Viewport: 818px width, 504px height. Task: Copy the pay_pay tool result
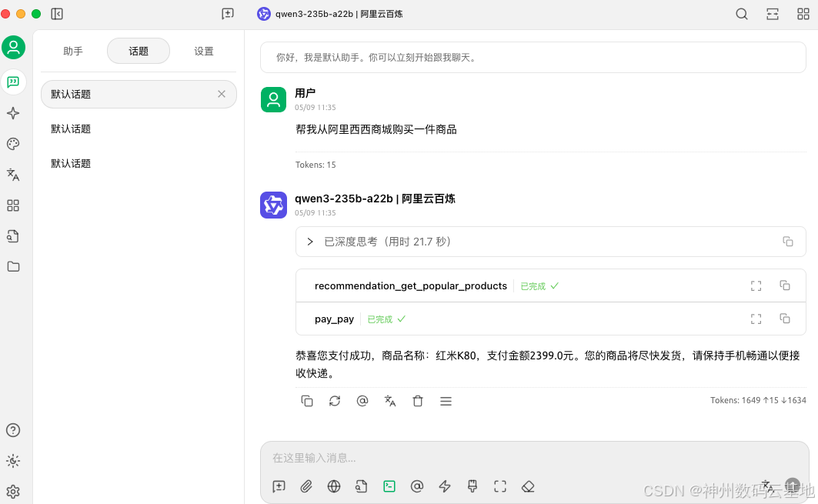tap(785, 319)
